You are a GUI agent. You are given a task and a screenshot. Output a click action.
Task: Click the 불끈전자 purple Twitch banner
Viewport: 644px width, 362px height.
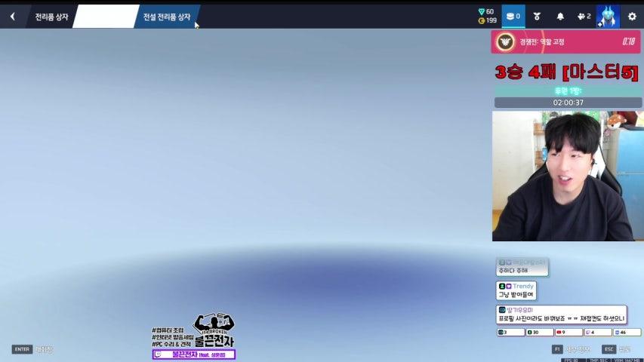[x=194, y=354]
